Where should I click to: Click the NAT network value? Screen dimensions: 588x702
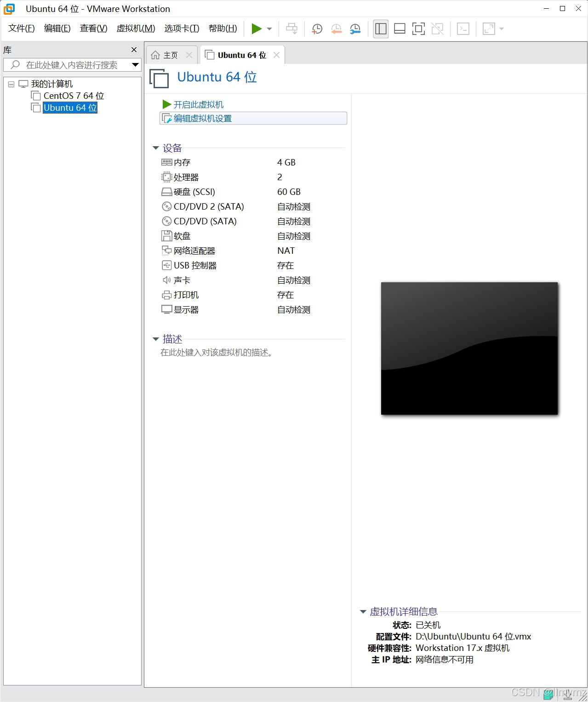pyautogui.click(x=286, y=251)
